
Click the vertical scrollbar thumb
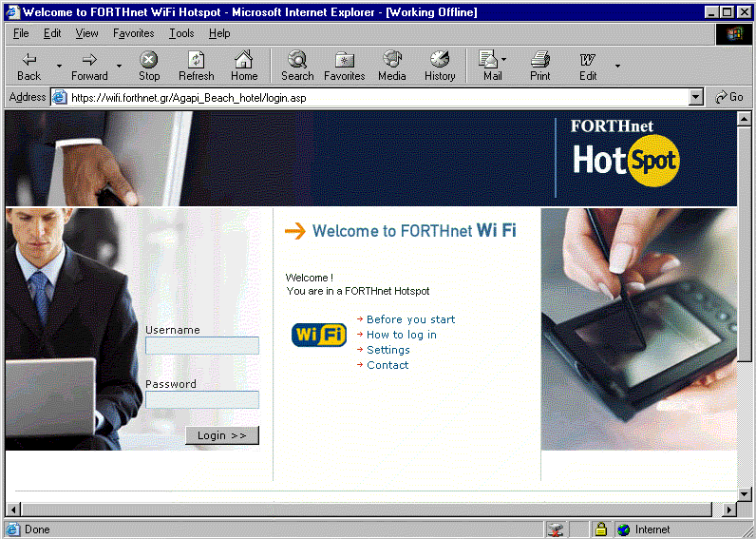pyautogui.click(x=744, y=242)
